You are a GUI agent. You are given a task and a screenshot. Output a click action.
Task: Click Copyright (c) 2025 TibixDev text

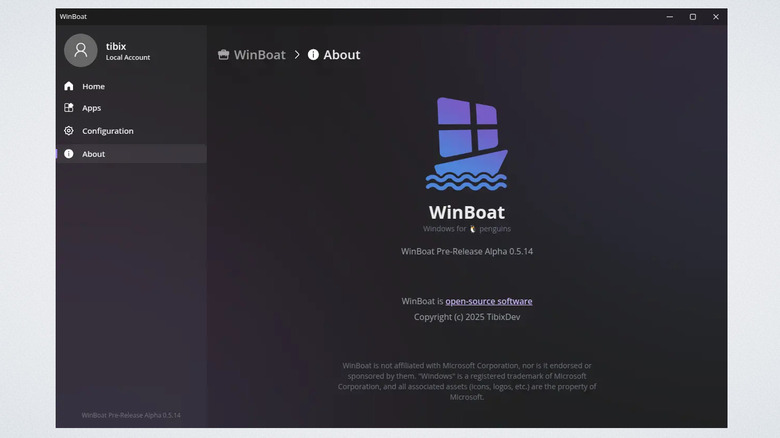click(467, 317)
